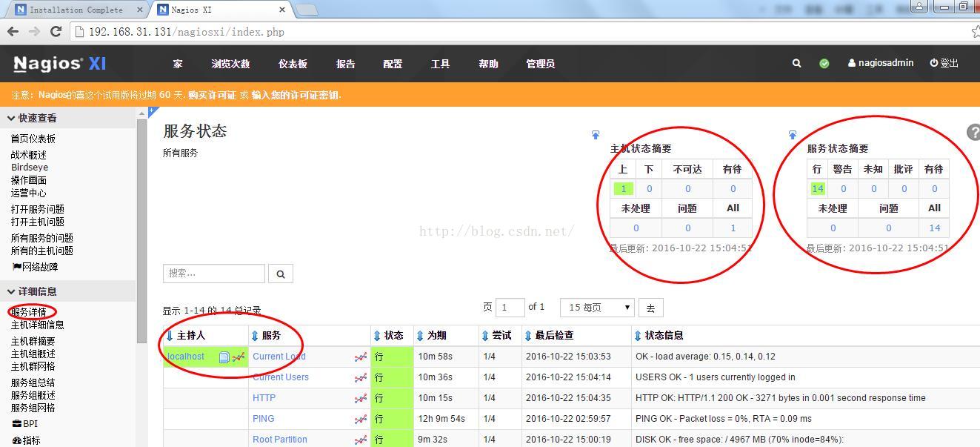The height and width of the screenshot is (447, 980).
Task: Click the sidebar vertical scrollbar
Action: click(x=142, y=230)
